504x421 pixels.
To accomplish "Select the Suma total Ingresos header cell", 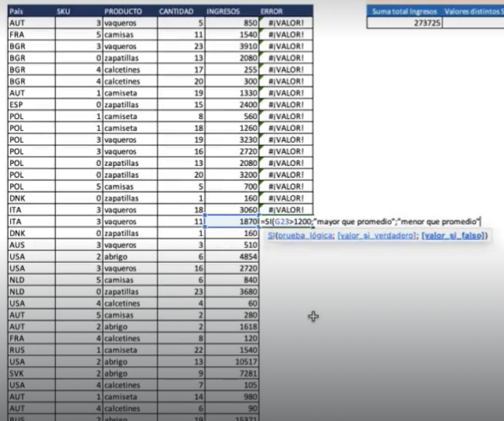I will (x=405, y=11).
